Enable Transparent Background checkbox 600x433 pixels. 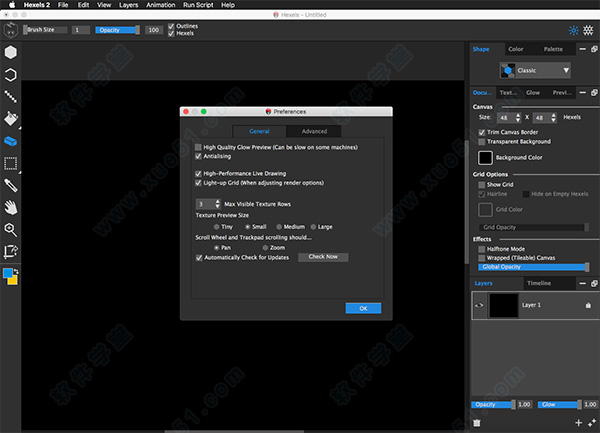pyautogui.click(x=482, y=142)
